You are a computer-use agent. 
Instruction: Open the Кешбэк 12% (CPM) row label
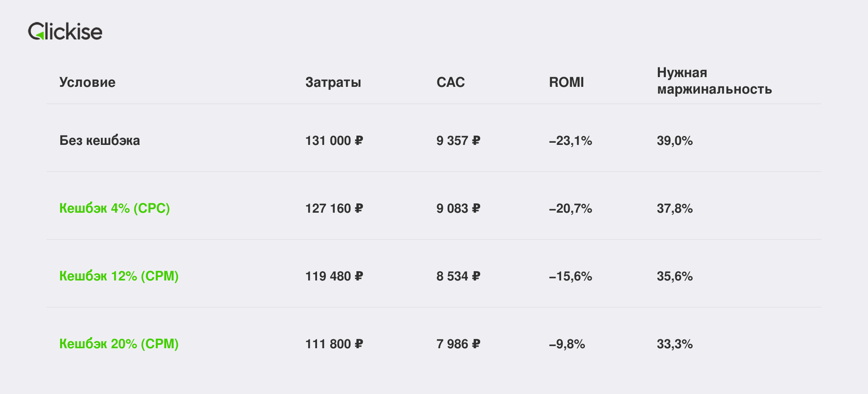[x=119, y=276]
